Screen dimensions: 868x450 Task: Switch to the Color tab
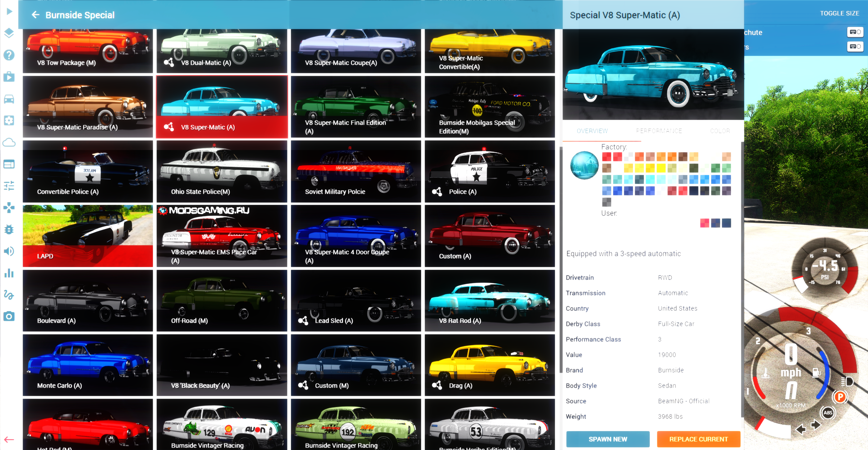pyautogui.click(x=720, y=131)
